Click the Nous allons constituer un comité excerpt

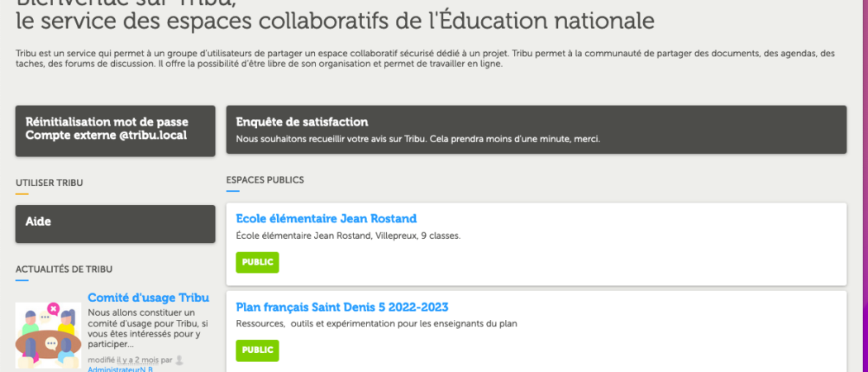click(148, 329)
